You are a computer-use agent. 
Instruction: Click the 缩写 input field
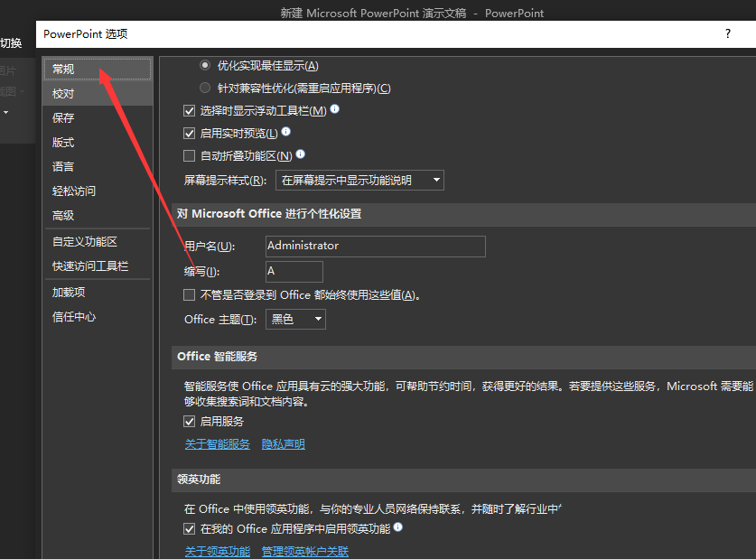(294, 272)
